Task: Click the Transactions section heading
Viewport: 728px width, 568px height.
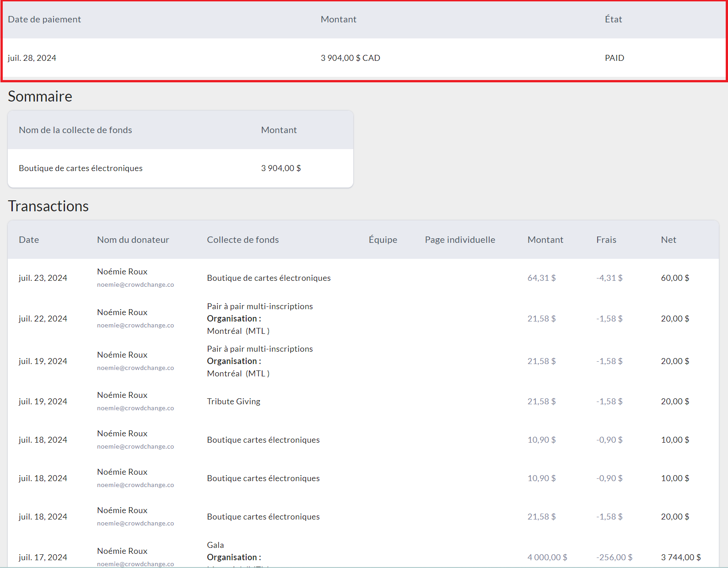Action: coord(48,206)
